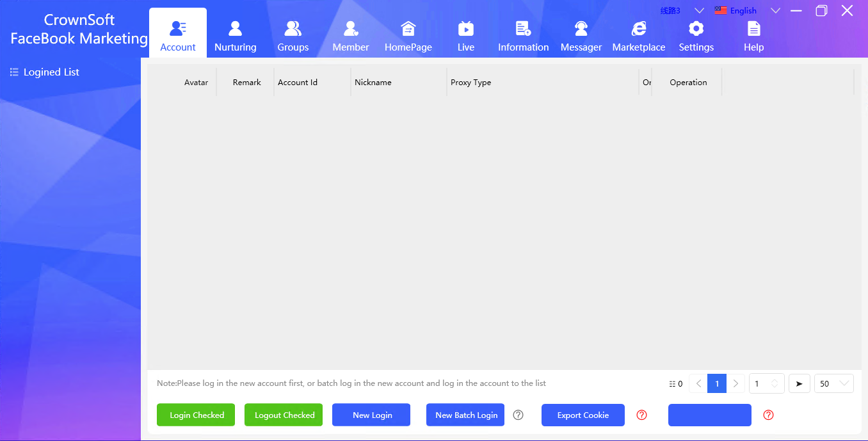Open the 50 per page dropdown
The height and width of the screenshot is (441, 868).
pyautogui.click(x=834, y=383)
